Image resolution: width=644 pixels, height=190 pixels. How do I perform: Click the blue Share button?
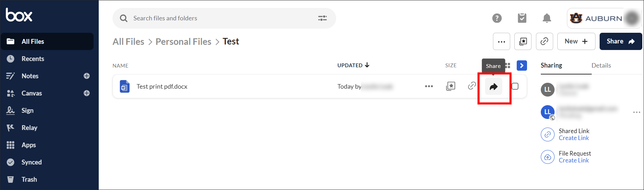click(x=621, y=41)
